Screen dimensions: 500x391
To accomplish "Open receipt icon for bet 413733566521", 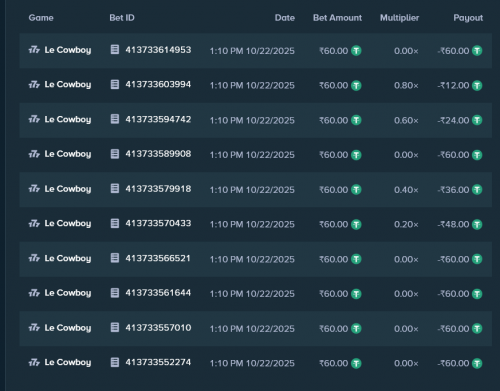I will tap(115, 258).
